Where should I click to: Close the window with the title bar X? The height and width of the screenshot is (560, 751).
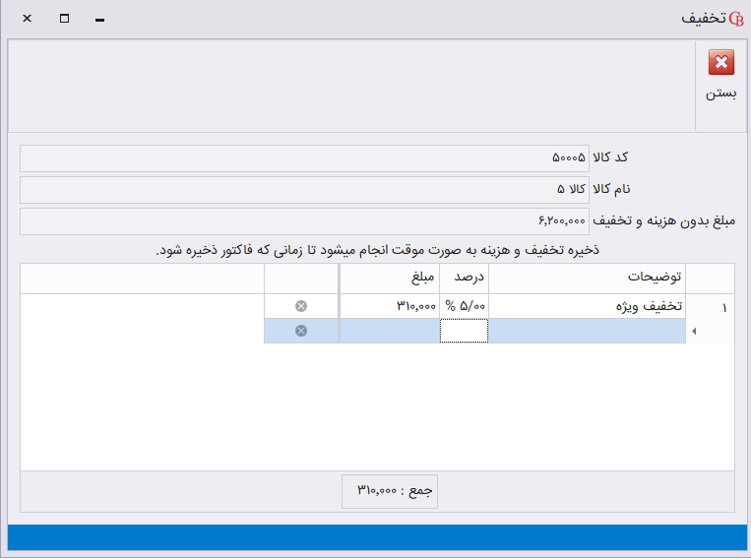(x=27, y=19)
